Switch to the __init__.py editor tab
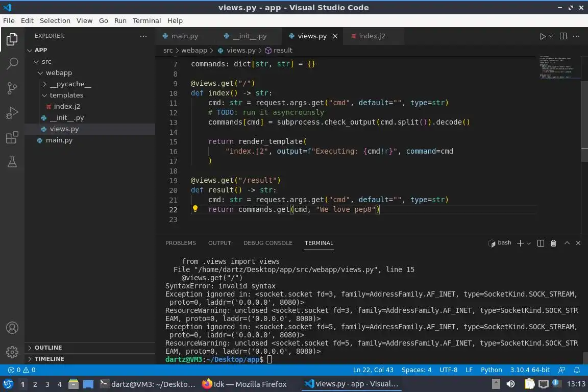 (250, 36)
